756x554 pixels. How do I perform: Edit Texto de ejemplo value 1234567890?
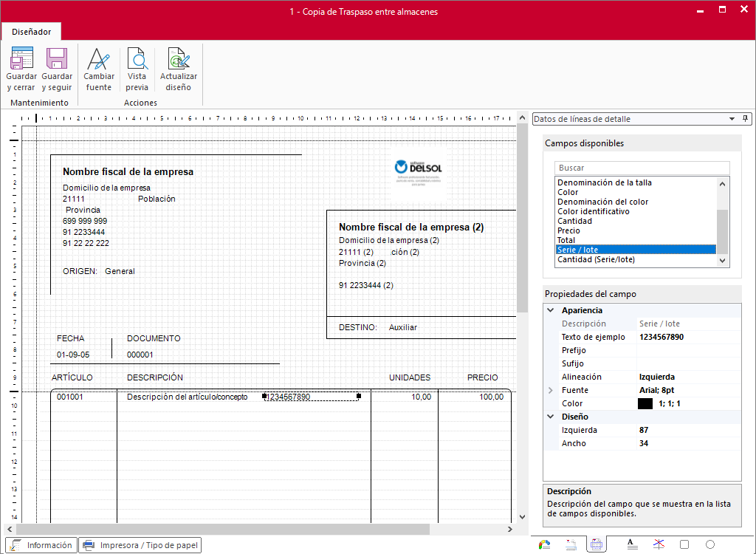point(690,337)
